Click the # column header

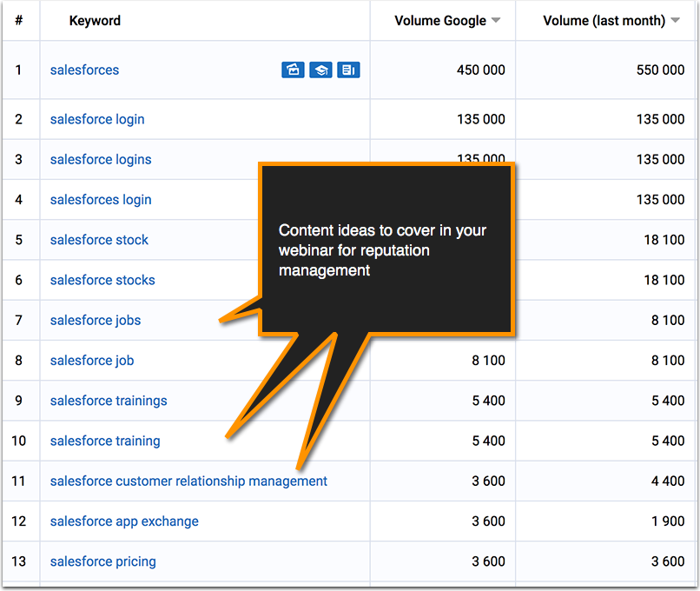click(19, 21)
